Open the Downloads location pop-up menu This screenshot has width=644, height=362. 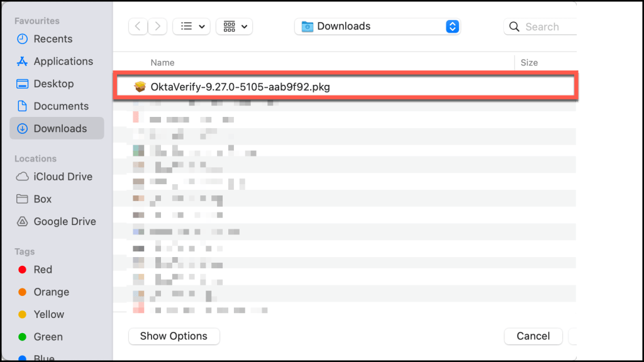(377, 26)
